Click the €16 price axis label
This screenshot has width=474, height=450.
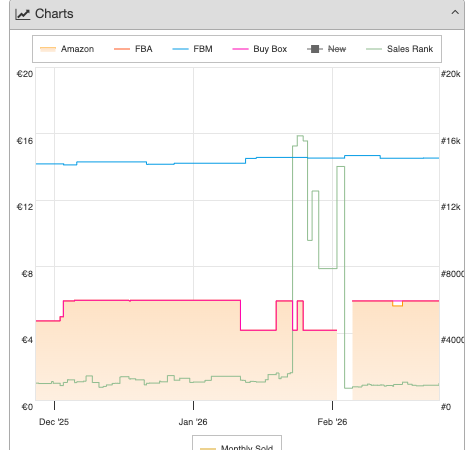25,141
